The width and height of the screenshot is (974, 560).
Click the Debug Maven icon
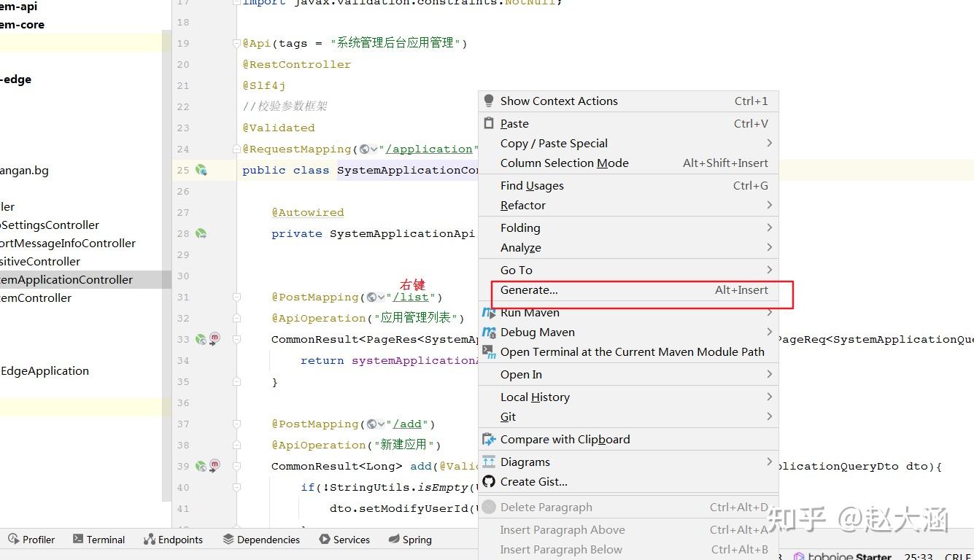coord(489,332)
